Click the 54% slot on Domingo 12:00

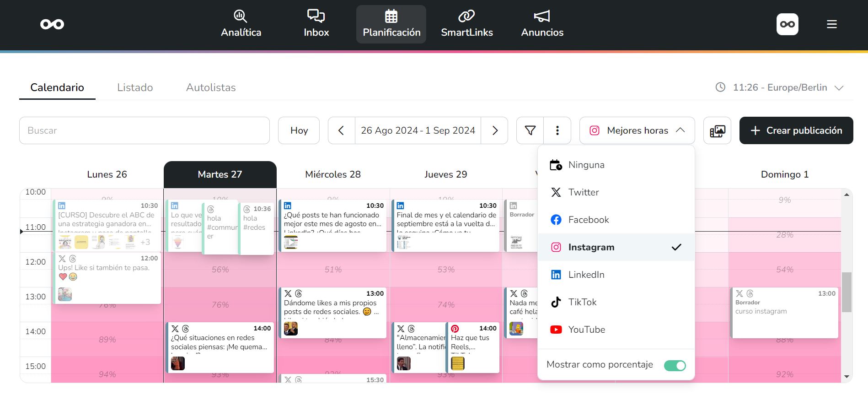point(785,270)
